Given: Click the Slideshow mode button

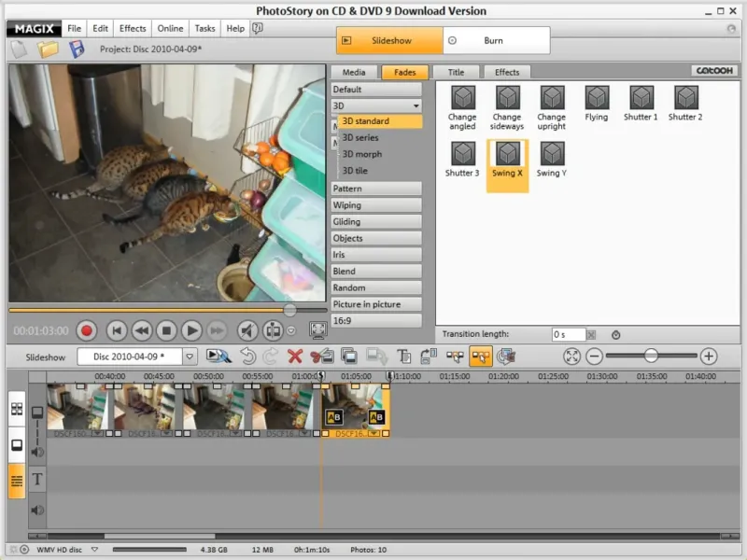Looking at the screenshot, I should [x=389, y=40].
